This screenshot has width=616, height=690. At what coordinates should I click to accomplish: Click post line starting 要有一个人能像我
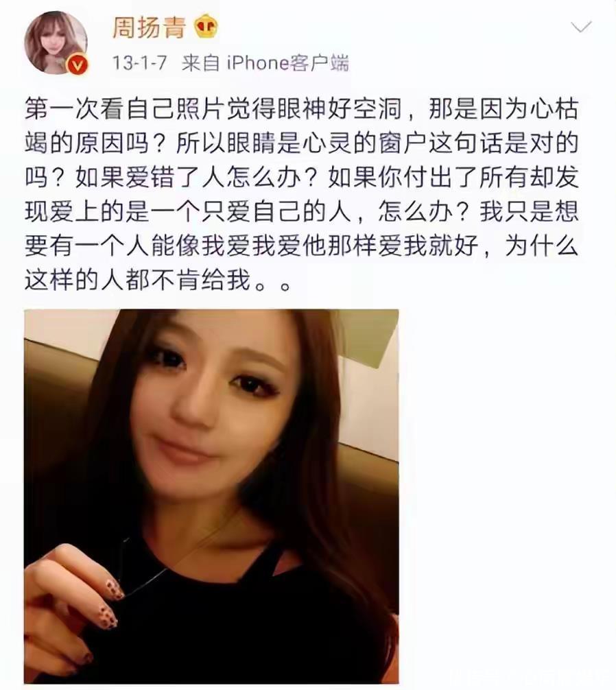coord(301,246)
